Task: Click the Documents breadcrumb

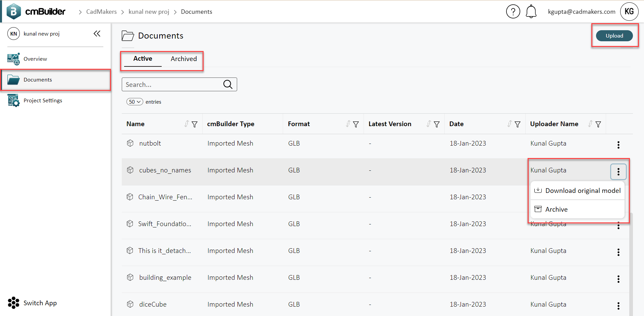Action: (197, 12)
